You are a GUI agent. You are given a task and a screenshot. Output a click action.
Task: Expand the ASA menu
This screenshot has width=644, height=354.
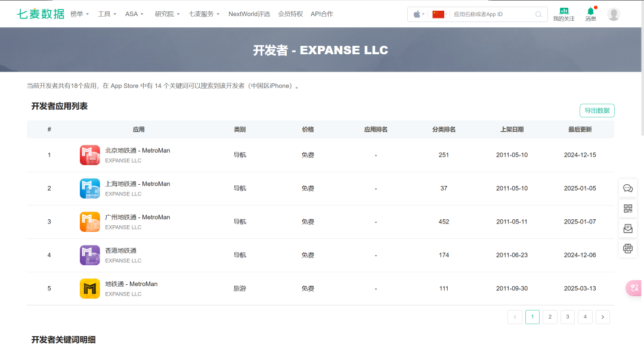pos(134,14)
